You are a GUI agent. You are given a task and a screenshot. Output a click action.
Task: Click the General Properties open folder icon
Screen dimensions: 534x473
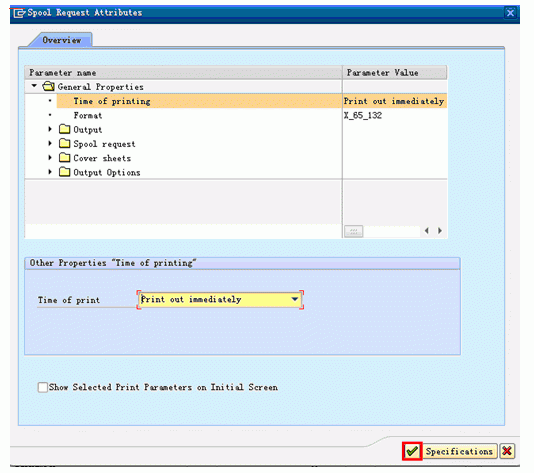(x=48, y=86)
